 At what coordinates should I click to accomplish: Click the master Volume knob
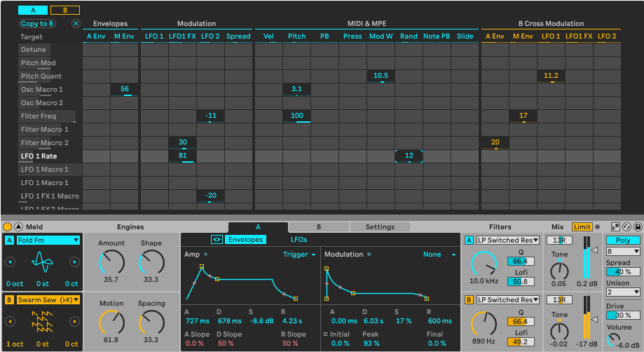point(613,341)
